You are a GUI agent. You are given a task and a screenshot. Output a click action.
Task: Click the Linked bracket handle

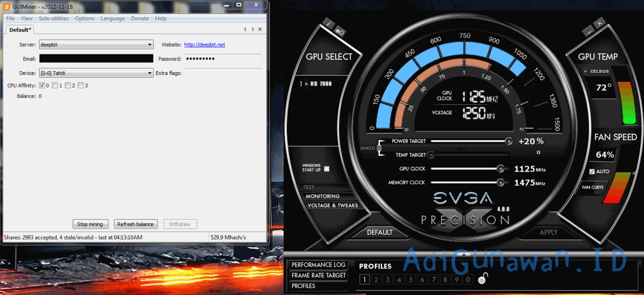pos(379,148)
